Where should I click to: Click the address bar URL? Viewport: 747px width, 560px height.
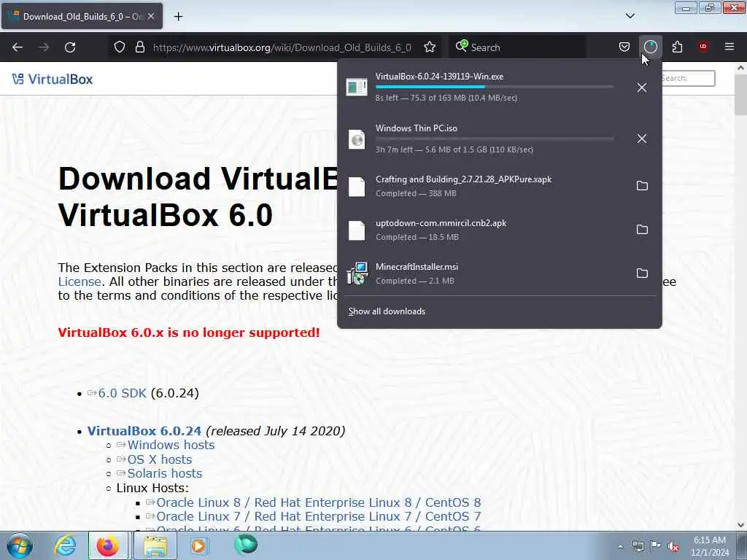[282, 47]
